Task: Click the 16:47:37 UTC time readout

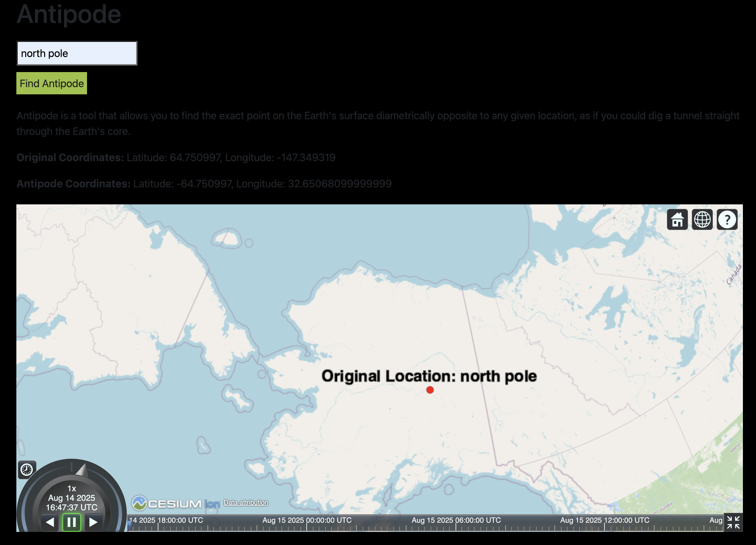Action: 72,507
